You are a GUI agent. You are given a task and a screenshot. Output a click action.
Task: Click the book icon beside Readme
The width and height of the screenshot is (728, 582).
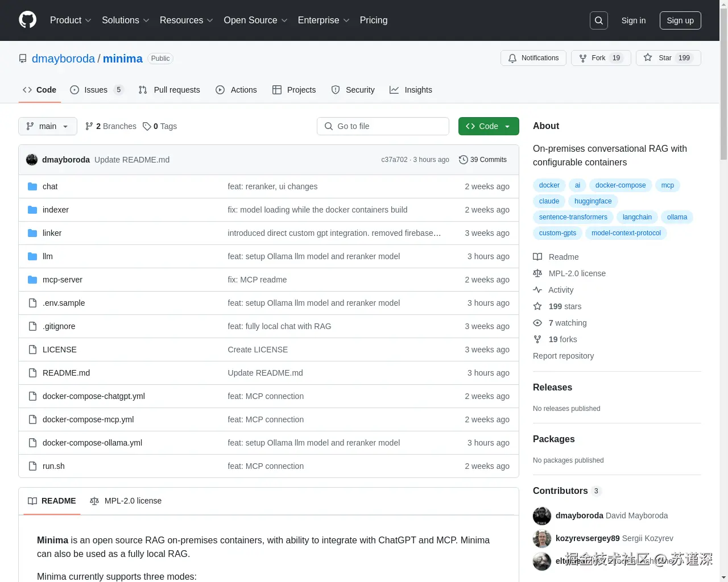(537, 257)
